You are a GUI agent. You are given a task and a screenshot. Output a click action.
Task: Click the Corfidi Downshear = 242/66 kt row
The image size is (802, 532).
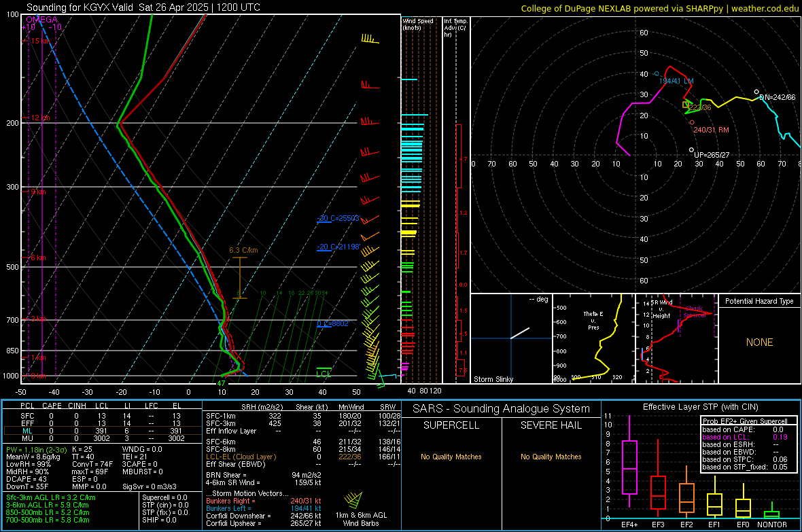264,516
